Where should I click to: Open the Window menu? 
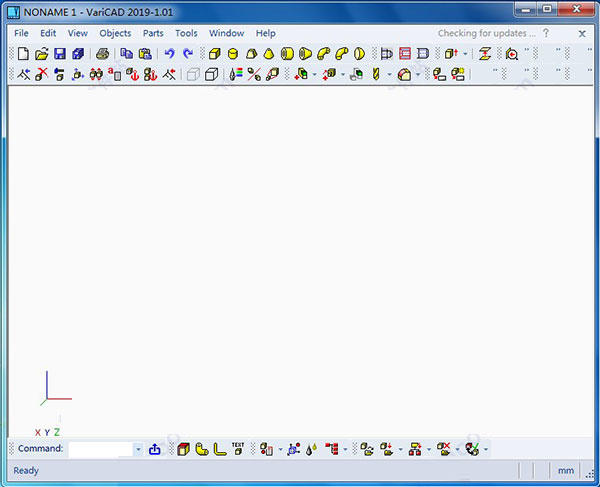[x=227, y=33]
